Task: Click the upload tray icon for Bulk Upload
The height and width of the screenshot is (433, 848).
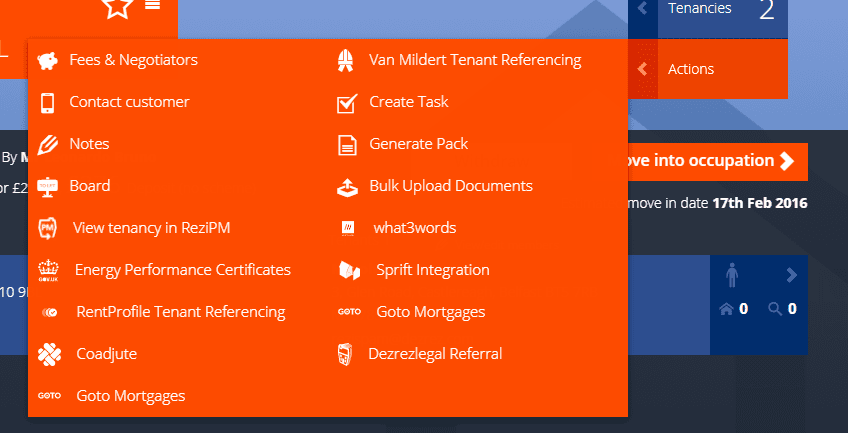Action: point(347,188)
